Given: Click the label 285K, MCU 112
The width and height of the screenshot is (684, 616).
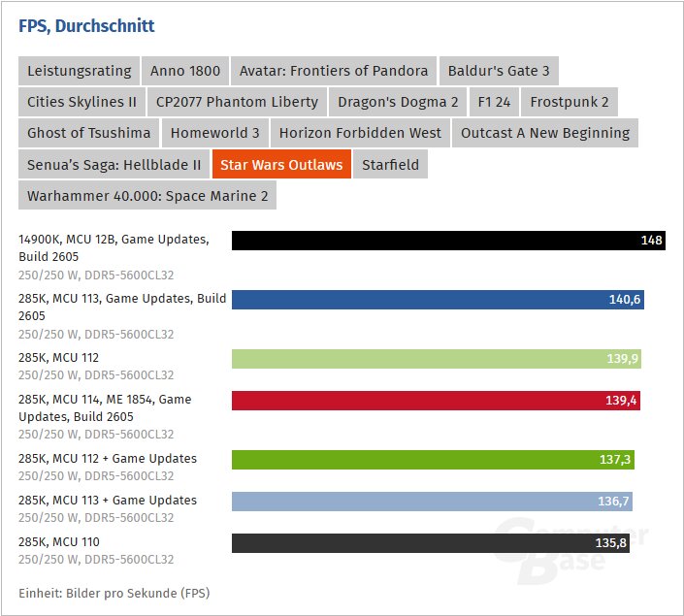Looking at the screenshot, I should coord(58,358).
